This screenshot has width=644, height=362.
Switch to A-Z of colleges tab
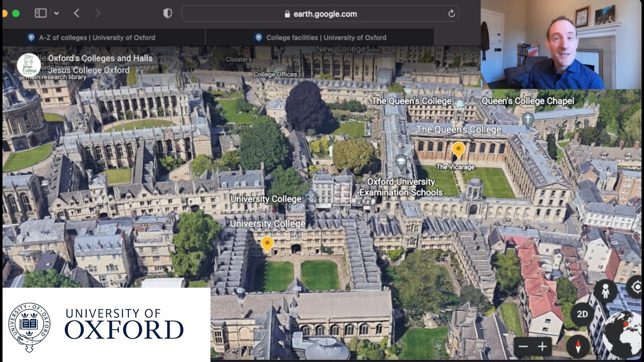point(104,37)
